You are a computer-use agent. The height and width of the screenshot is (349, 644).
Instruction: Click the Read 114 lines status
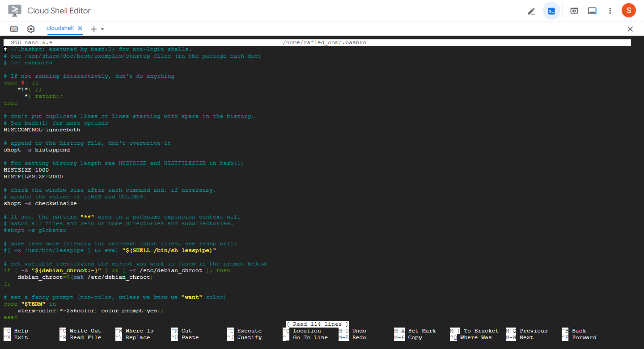317,324
